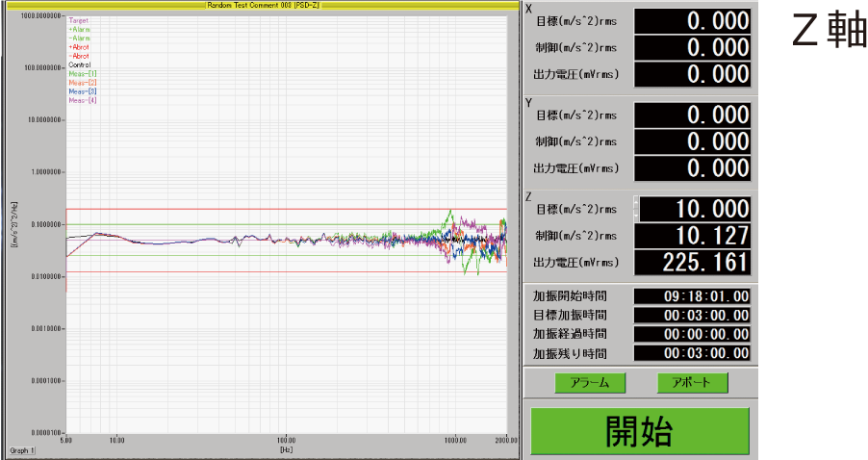Image resolution: width=868 pixels, height=460 pixels.
Task: Click the 加振経過時間 value 00:00:00.00
Action: (693, 334)
